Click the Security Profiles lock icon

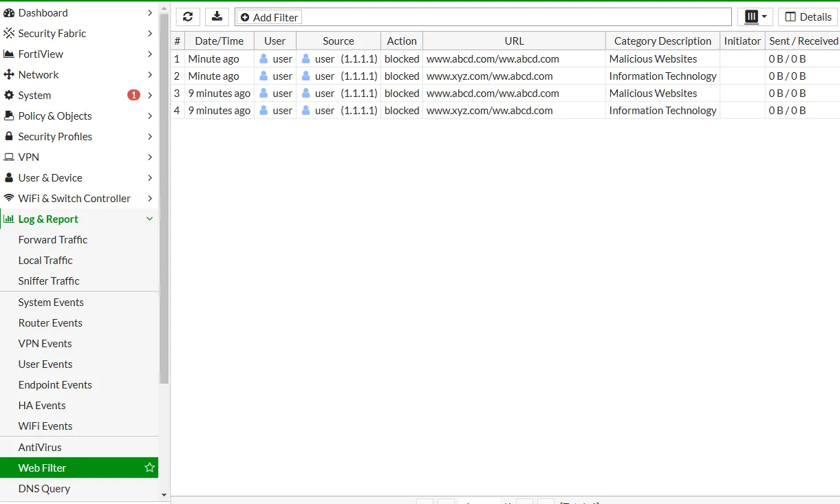(x=9, y=137)
